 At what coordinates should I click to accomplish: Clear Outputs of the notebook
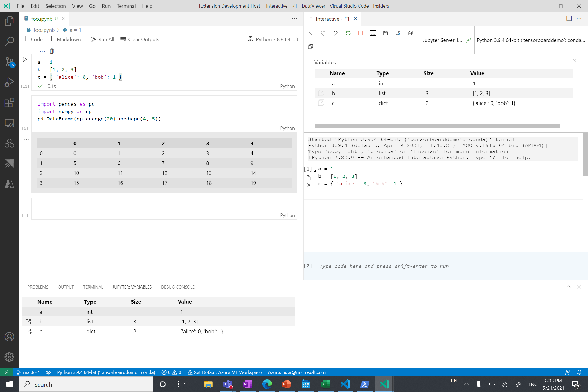(x=140, y=39)
